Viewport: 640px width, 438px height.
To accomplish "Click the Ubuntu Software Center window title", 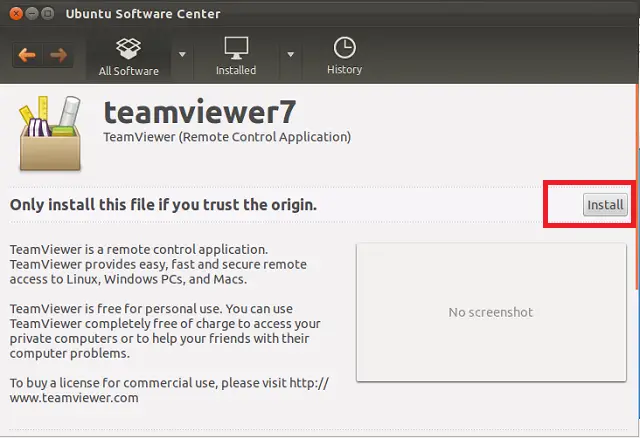I will [x=143, y=14].
